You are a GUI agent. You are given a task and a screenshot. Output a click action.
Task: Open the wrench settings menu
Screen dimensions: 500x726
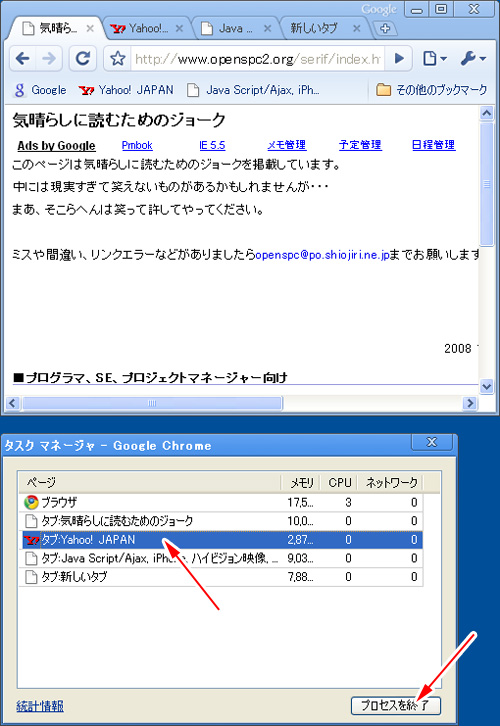(x=473, y=58)
